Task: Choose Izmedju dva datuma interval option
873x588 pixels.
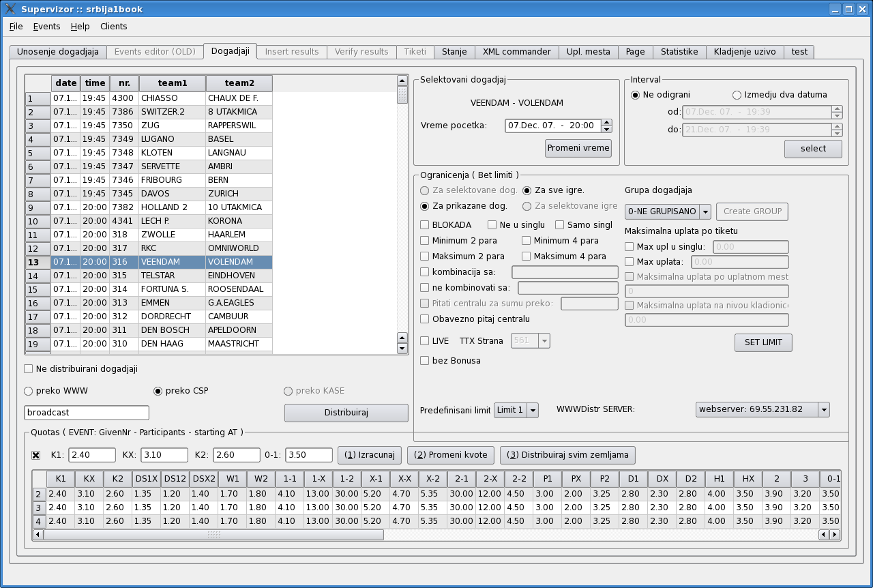Action: click(x=737, y=95)
